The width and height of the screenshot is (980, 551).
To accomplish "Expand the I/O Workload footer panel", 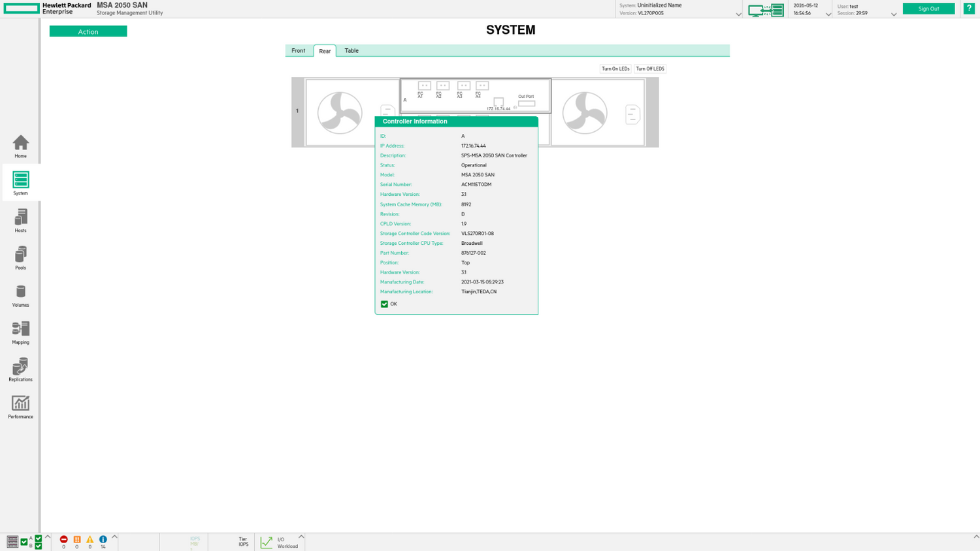I will 301,537.
